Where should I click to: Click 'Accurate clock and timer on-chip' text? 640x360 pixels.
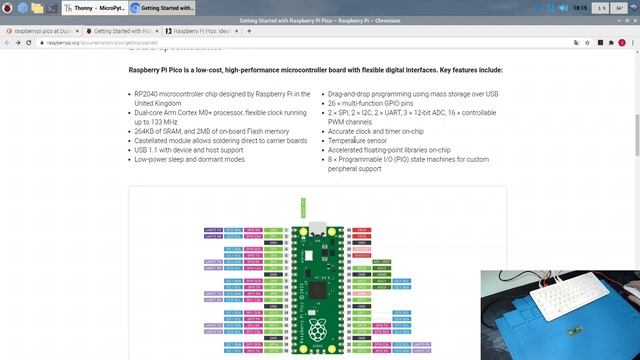click(376, 131)
